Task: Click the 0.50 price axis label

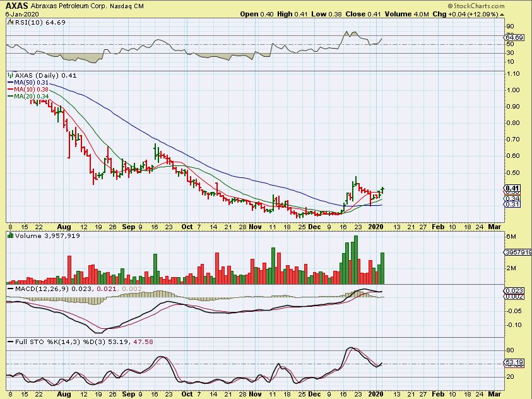Action: [x=512, y=173]
